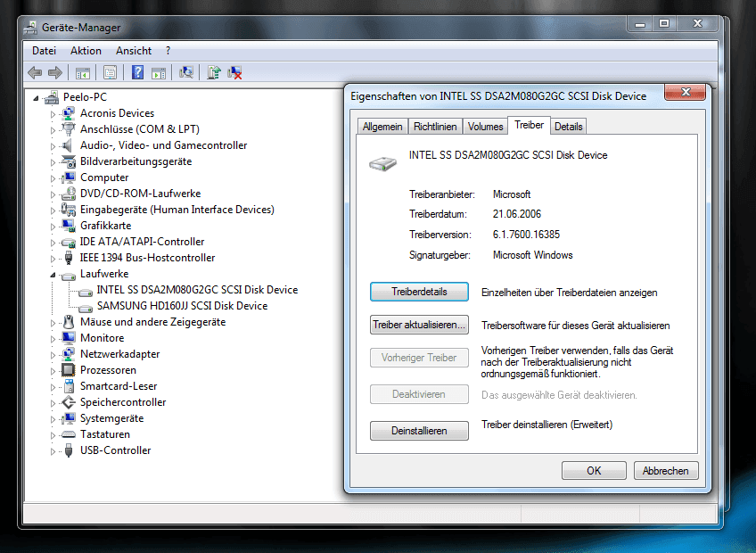Click the Uninstall device red X icon
The image size is (756, 553).
[x=234, y=73]
